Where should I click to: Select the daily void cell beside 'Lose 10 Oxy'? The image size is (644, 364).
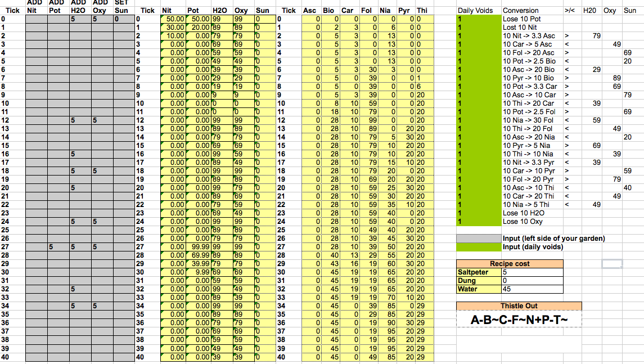(x=479, y=222)
